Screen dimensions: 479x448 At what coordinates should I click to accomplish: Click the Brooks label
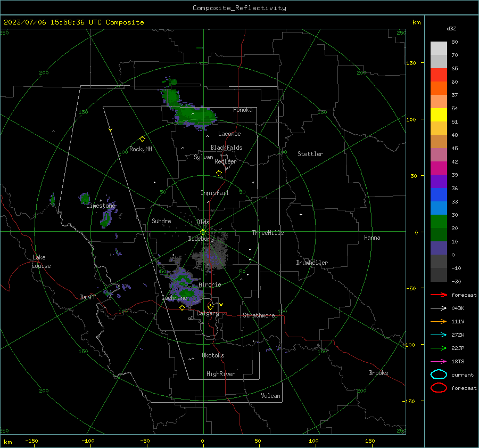pos(378,373)
